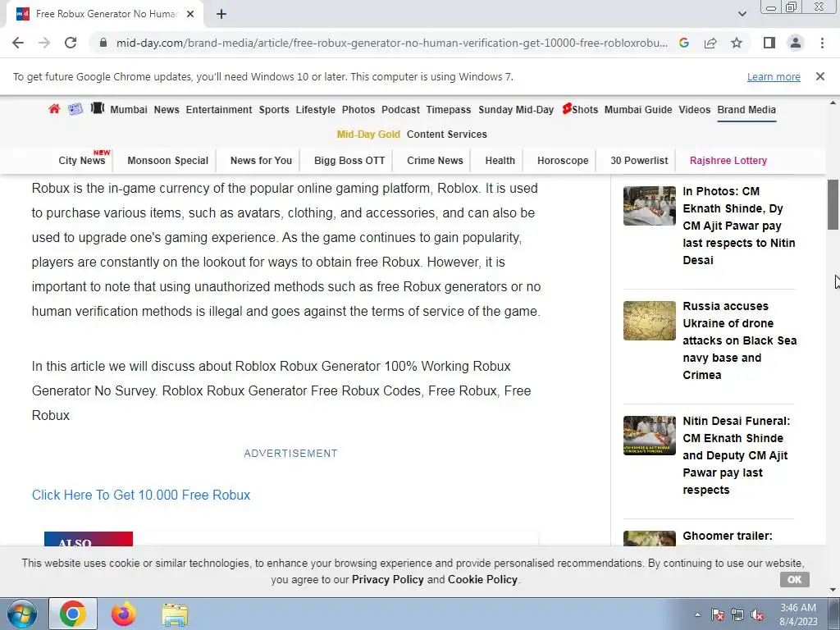This screenshot has height=630, width=840.
Task: Open the e-paper newspaper icon
Action: 75,109
